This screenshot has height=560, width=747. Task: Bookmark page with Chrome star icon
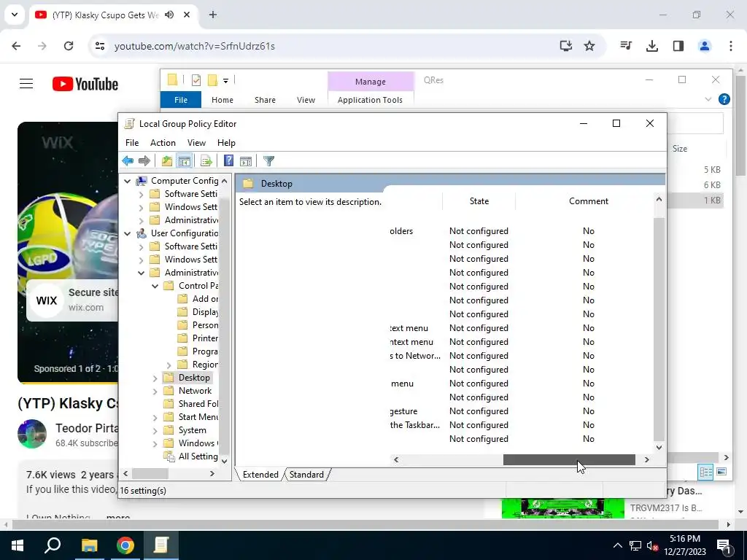[x=589, y=46]
